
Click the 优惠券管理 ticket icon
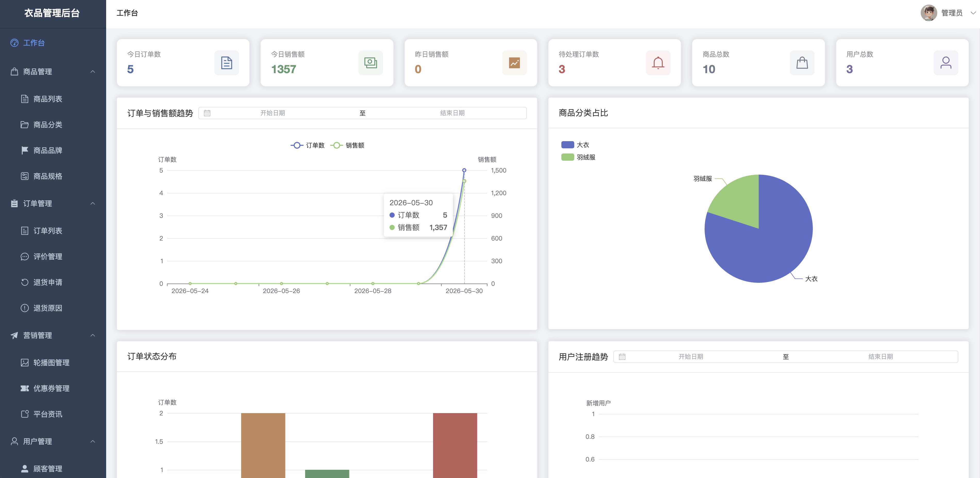pyautogui.click(x=25, y=388)
